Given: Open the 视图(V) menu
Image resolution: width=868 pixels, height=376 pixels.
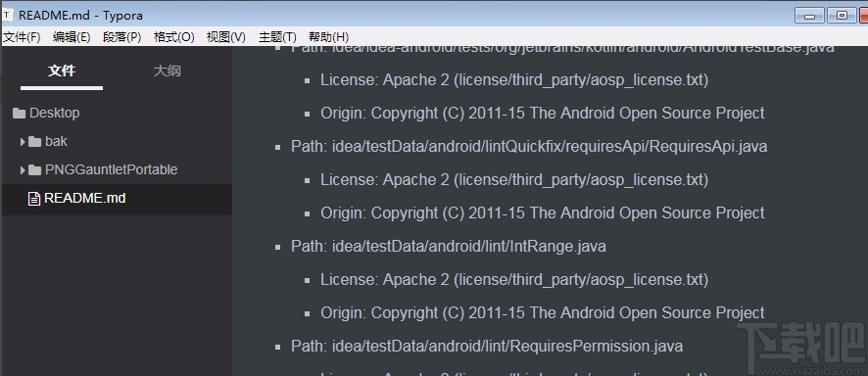Looking at the screenshot, I should (226, 37).
